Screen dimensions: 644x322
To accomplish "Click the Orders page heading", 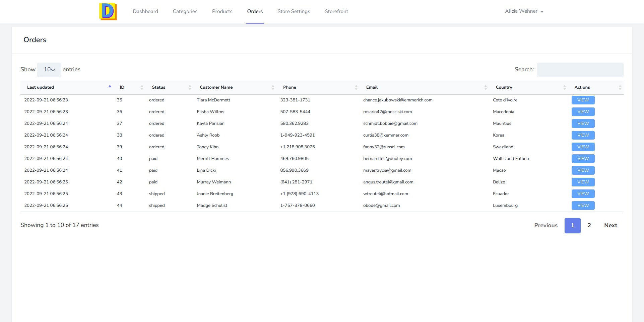I will point(35,40).
